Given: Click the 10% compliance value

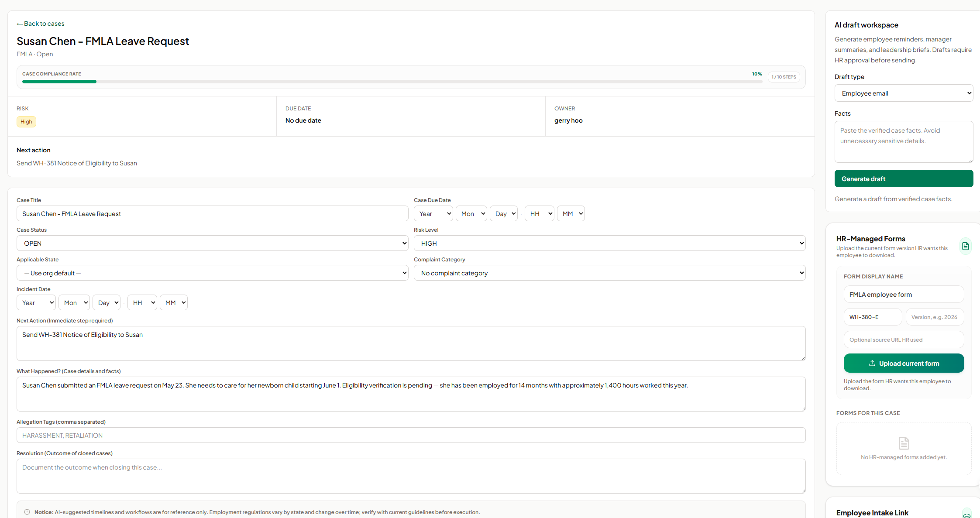Looking at the screenshot, I should pos(757,74).
